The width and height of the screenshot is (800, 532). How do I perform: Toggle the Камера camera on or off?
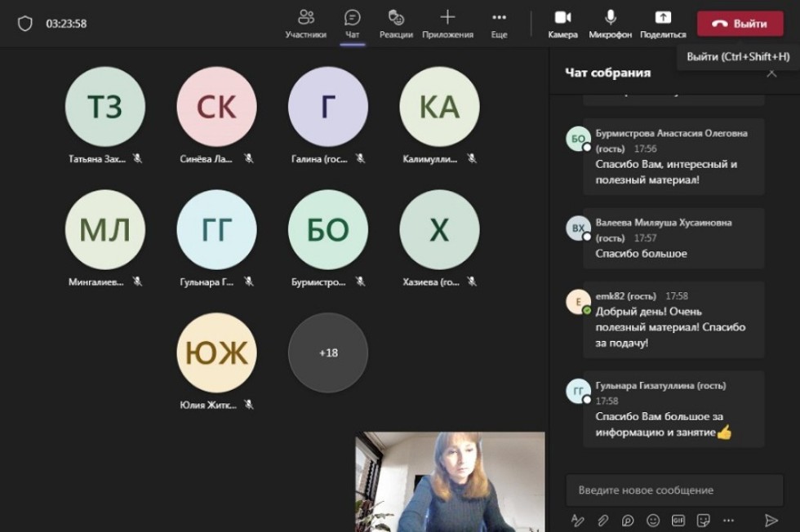pyautogui.click(x=562, y=23)
